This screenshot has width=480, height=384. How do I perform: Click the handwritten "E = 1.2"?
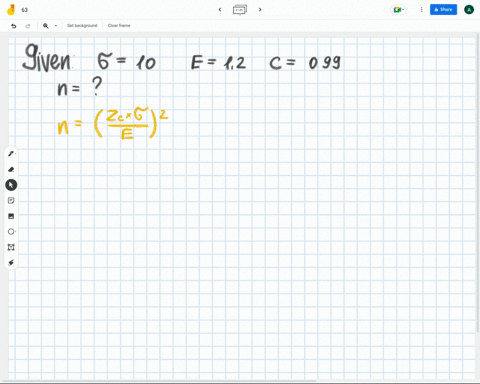click(x=218, y=63)
